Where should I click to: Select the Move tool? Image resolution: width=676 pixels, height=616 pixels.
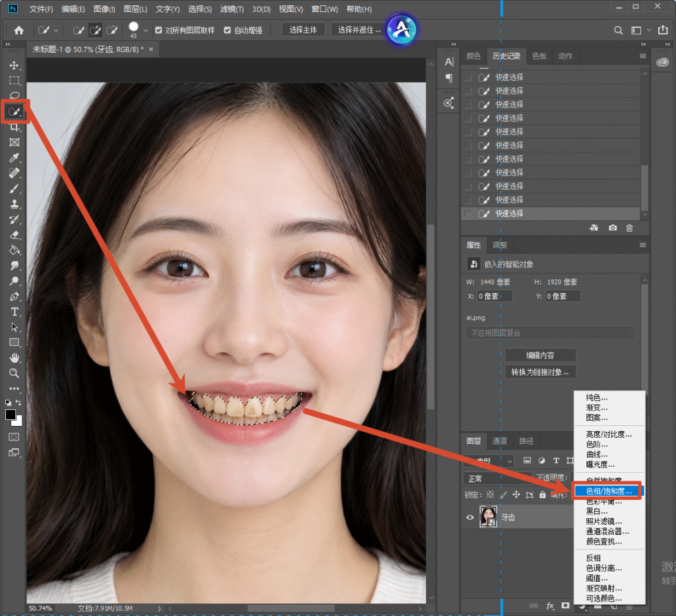15,65
